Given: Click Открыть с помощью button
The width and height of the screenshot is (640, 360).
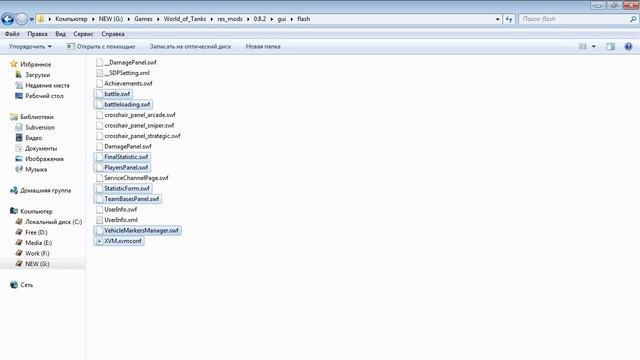Looking at the screenshot, I should point(101,47).
